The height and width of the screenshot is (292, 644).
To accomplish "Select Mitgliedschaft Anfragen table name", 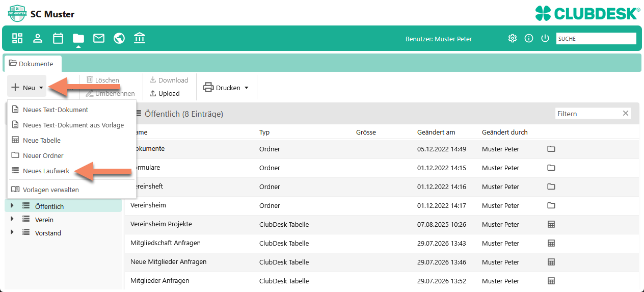I will click(166, 243).
